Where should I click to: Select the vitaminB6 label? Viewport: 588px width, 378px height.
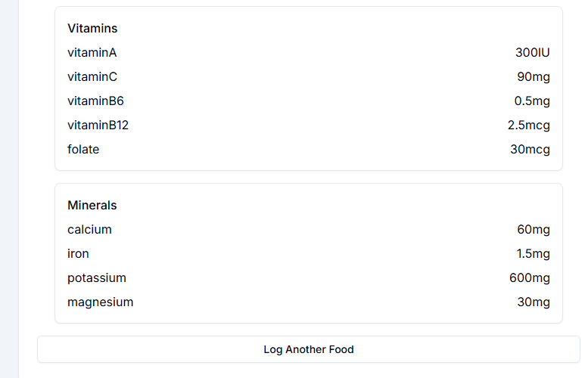[95, 101]
